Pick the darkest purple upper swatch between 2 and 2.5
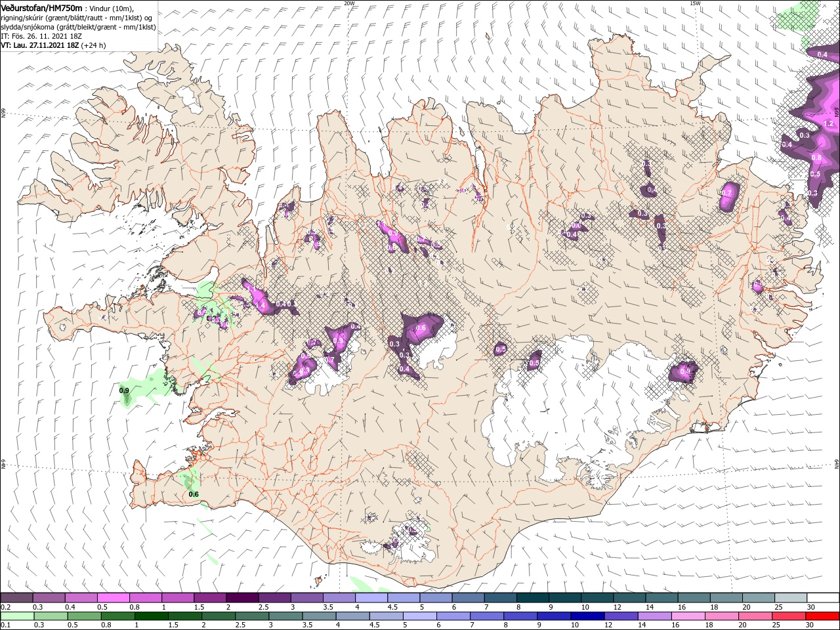840x630 pixels. click(242, 598)
